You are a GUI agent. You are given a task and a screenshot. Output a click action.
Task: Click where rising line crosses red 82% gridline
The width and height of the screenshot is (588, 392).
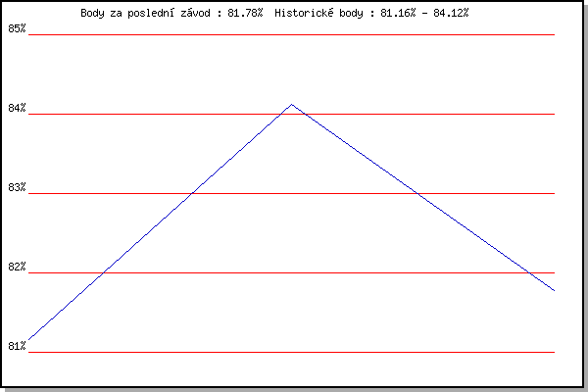[104, 272]
